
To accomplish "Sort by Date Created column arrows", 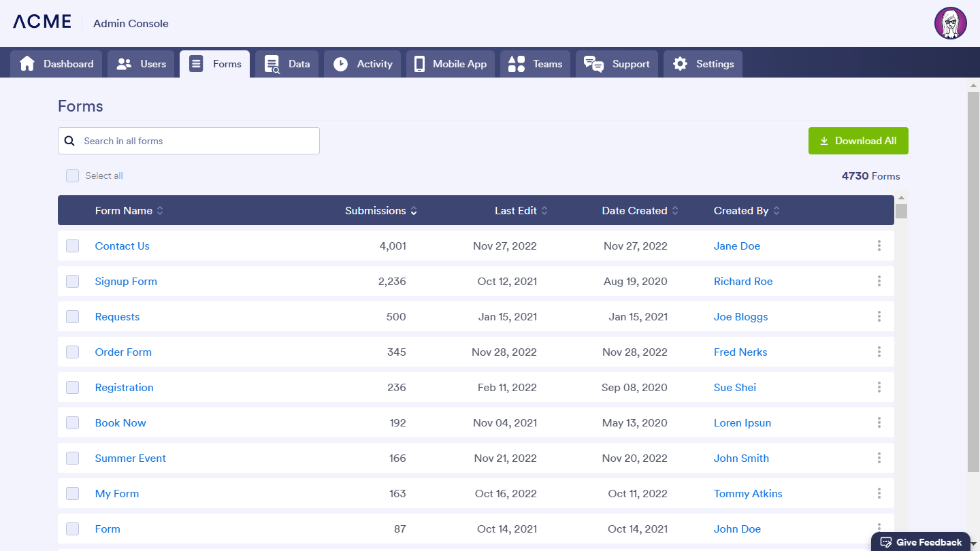I will coord(675,211).
